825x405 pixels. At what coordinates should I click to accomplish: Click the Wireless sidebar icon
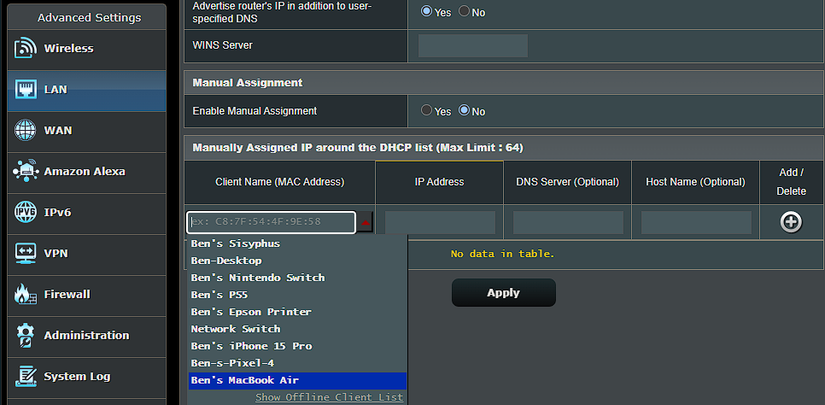coord(25,48)
